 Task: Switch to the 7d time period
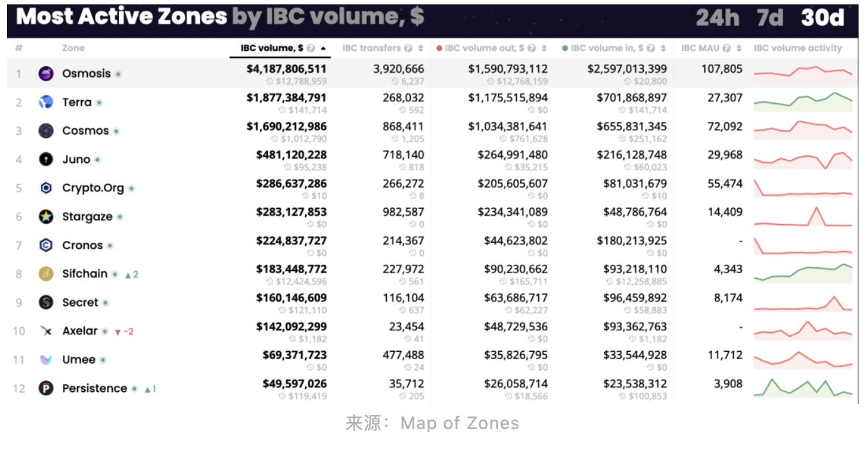(770, 18)
